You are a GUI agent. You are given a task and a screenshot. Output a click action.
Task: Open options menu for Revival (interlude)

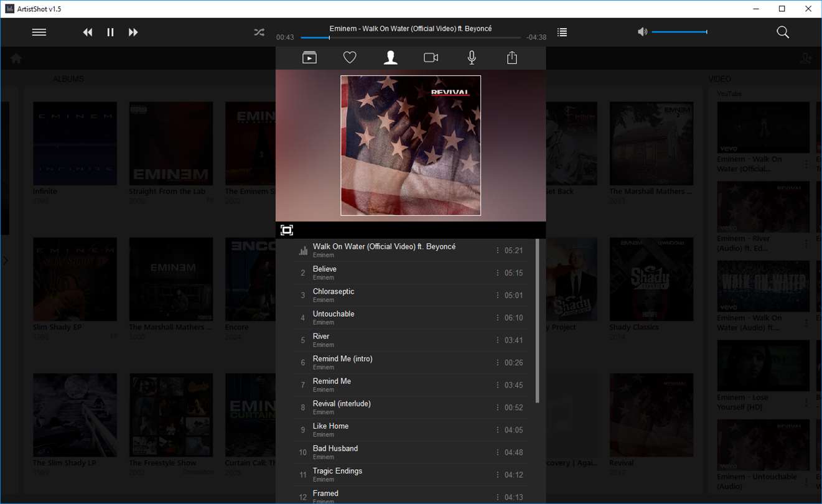[x=497, y=408]
